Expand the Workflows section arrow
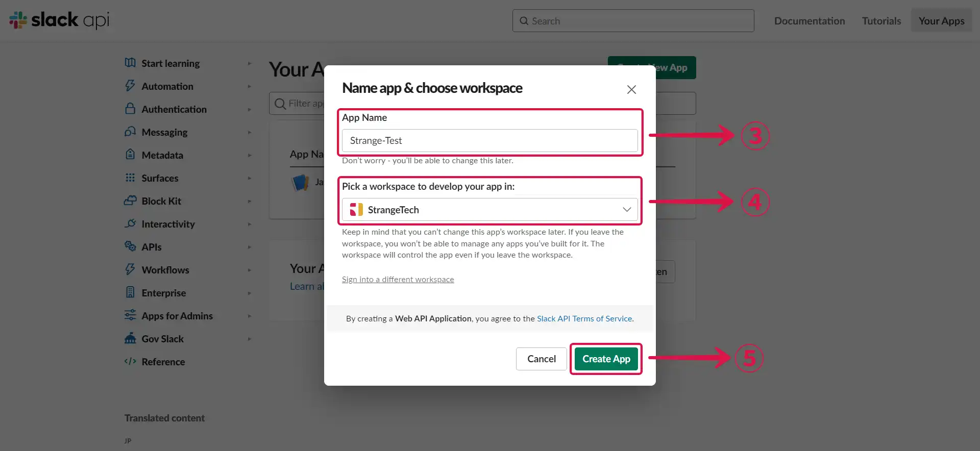Image resolution: width=980 pixels, height=451 pixels. [250, 270]
